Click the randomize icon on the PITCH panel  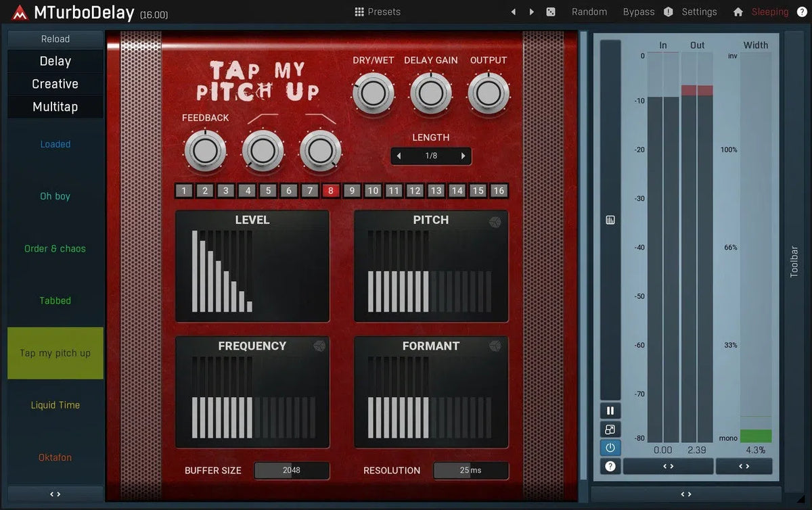point(496,221)
